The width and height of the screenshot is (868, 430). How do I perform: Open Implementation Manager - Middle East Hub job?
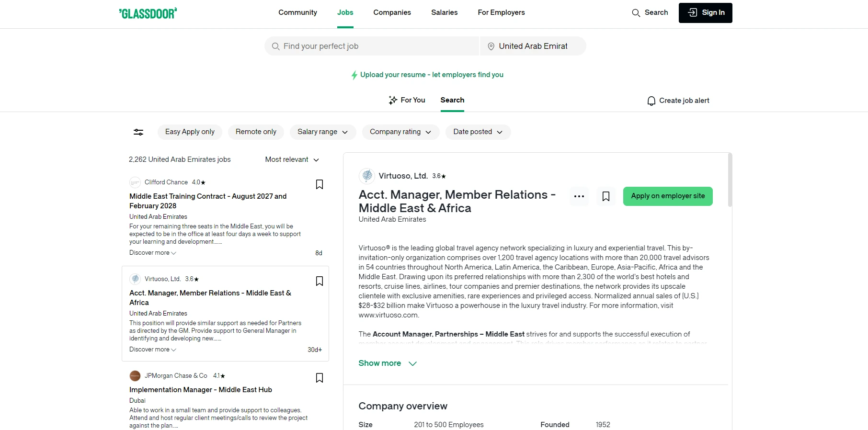[201, 390]
